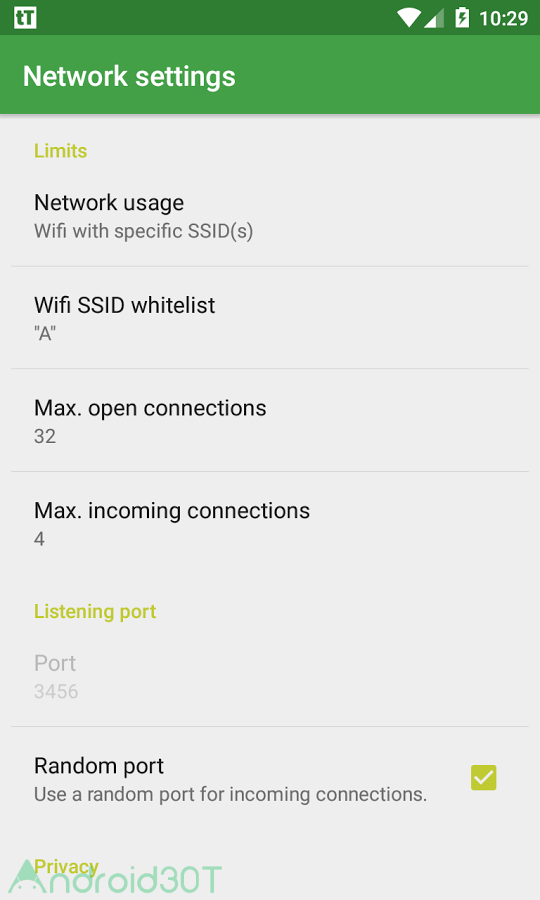Enable Random port via its title text
540x900 pixels.
[99, 766]
